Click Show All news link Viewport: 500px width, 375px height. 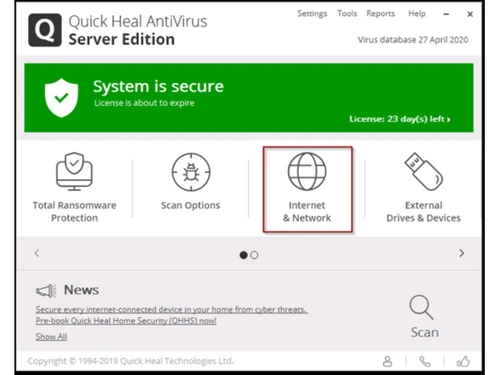[51, 337]
